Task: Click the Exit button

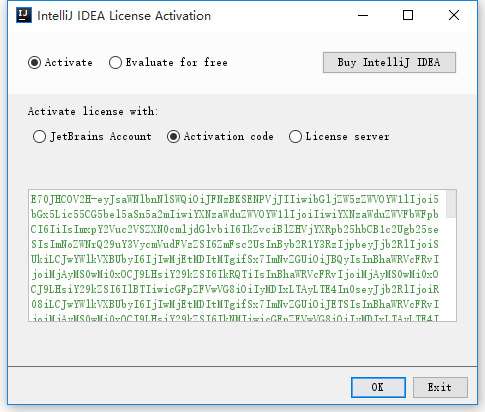Action: click(x=440, y=387)
